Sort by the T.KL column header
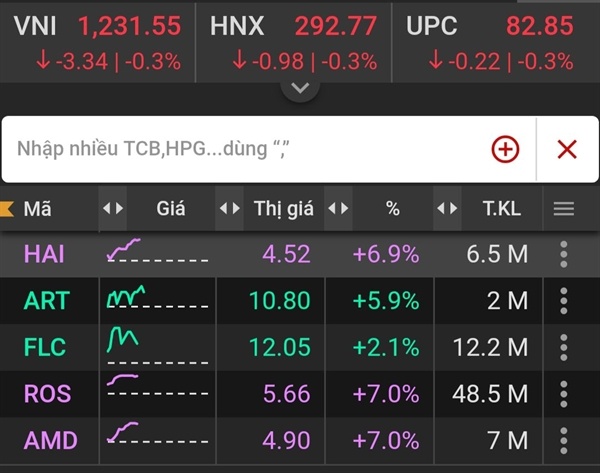Screen dimensions: 600x473 coord(502,209)
